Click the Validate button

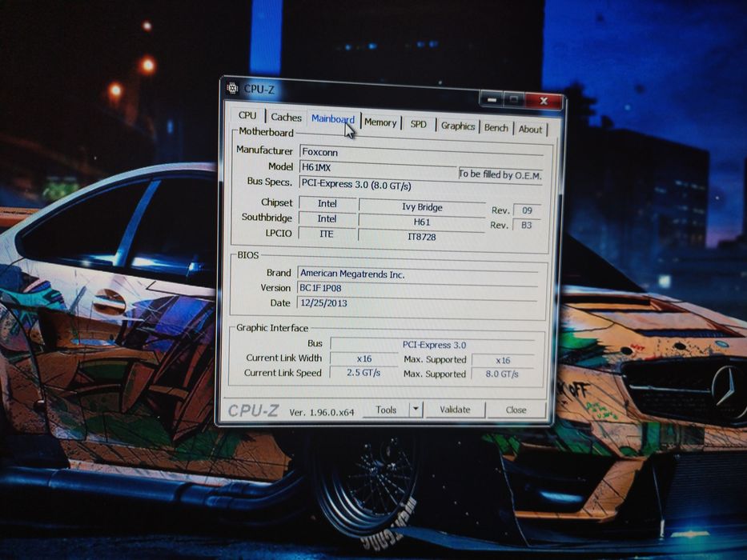click(455, 410)
